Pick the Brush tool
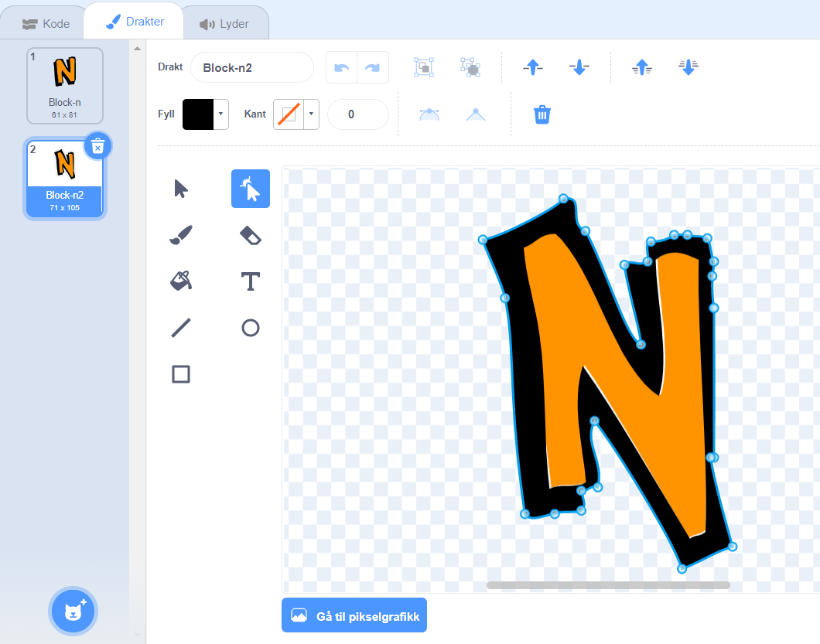Viewport: 820px width, 644px height. point(181,235)
